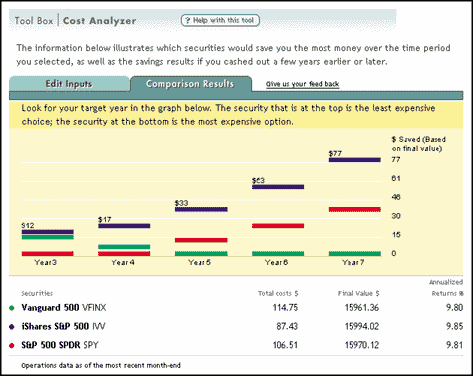The height and width of the screenshot is (376, 473).
Task: Click final value 15970.12
Action: tap(362, 345)
